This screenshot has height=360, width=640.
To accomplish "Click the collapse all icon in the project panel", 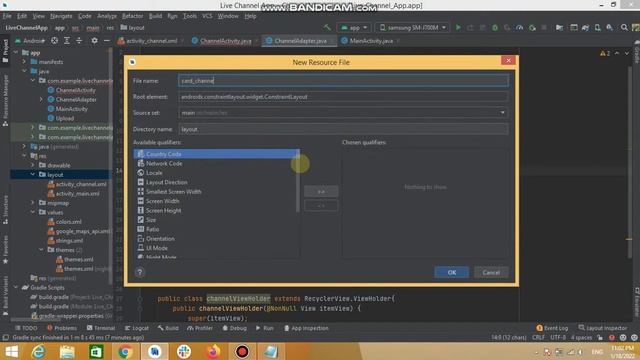I will [79, 40].
